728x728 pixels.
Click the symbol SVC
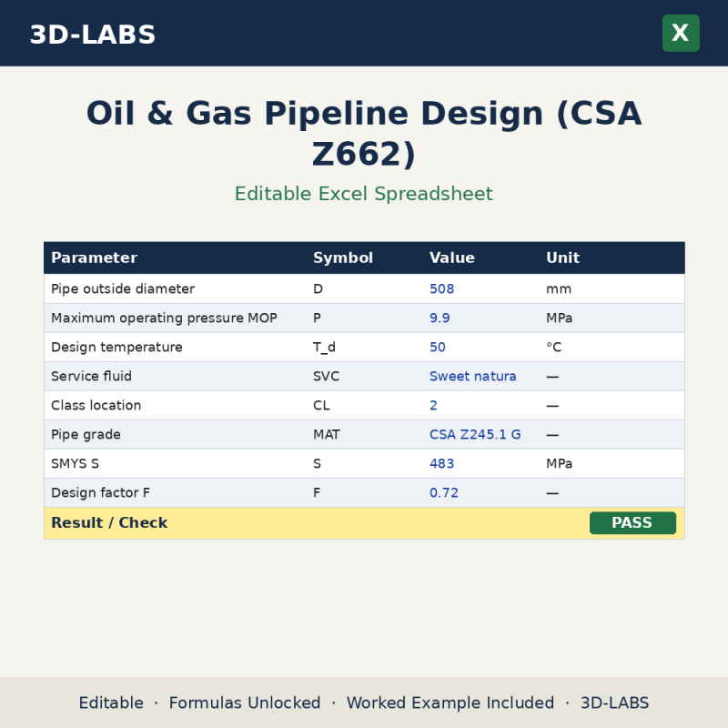pos(326,376)
